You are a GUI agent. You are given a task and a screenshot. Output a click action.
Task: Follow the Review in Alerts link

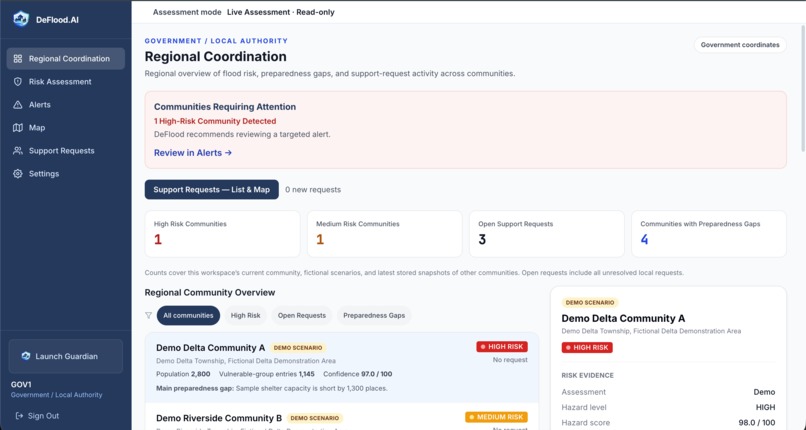pyautogui.click(x=193, y=153)
